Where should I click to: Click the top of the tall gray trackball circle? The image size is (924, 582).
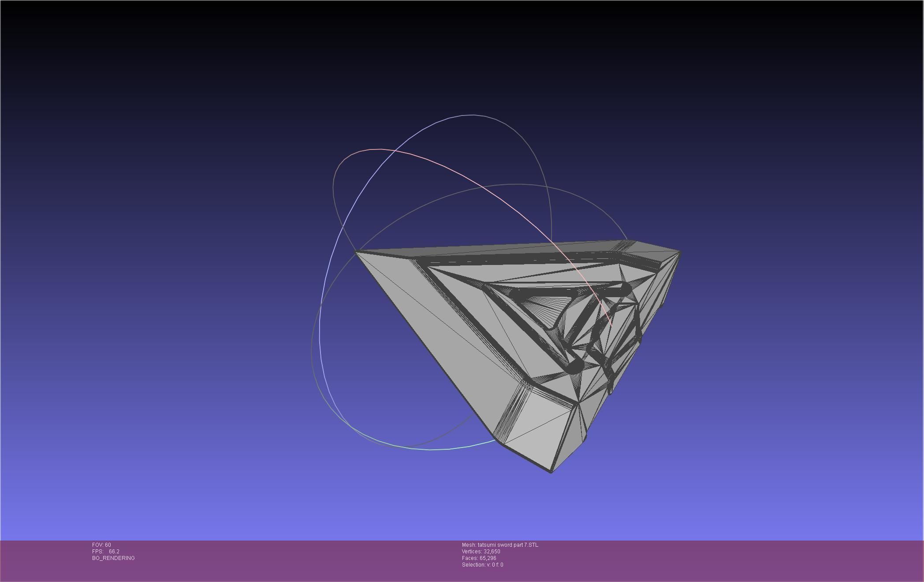[x=474, y=115]
